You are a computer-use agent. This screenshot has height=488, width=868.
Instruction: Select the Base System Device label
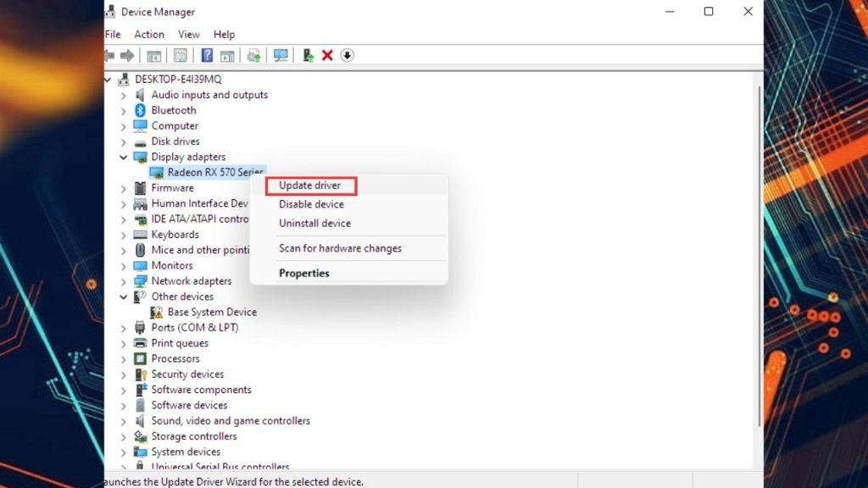[212, 312]
